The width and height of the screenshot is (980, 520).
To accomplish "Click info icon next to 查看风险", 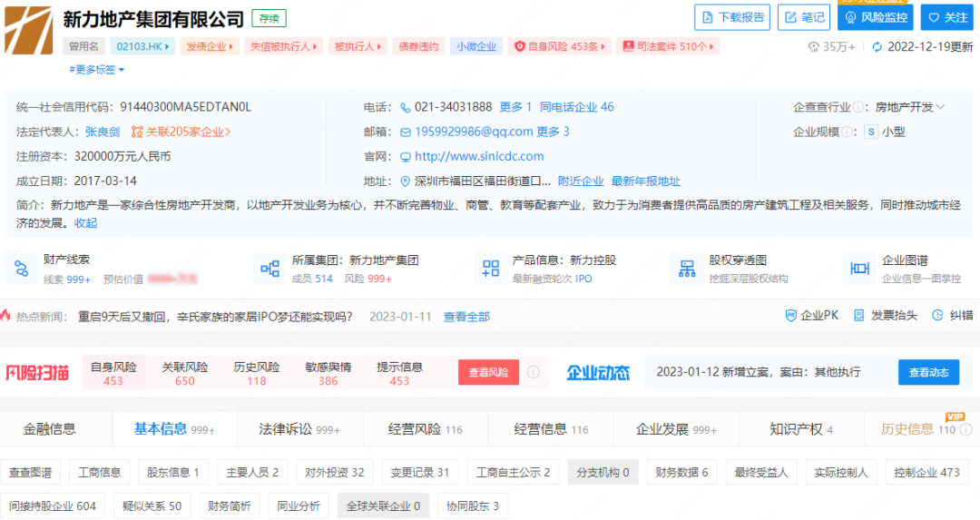I will [x=534, y=372].
